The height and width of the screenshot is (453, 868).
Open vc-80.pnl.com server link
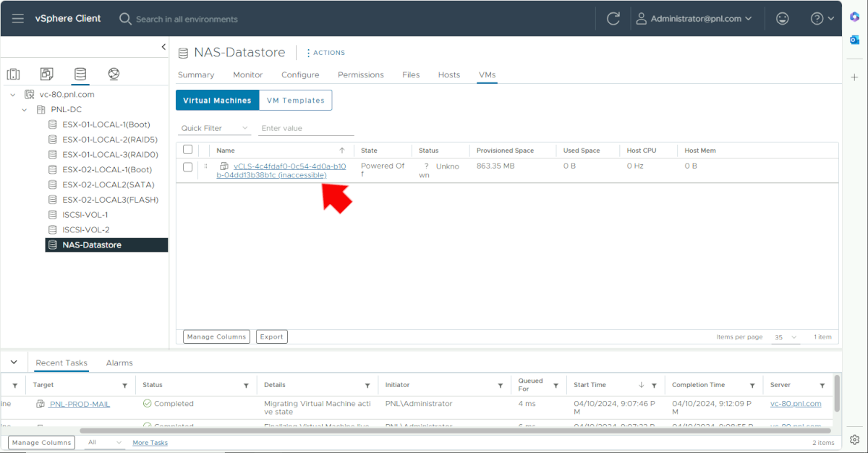tap(796, 404)
